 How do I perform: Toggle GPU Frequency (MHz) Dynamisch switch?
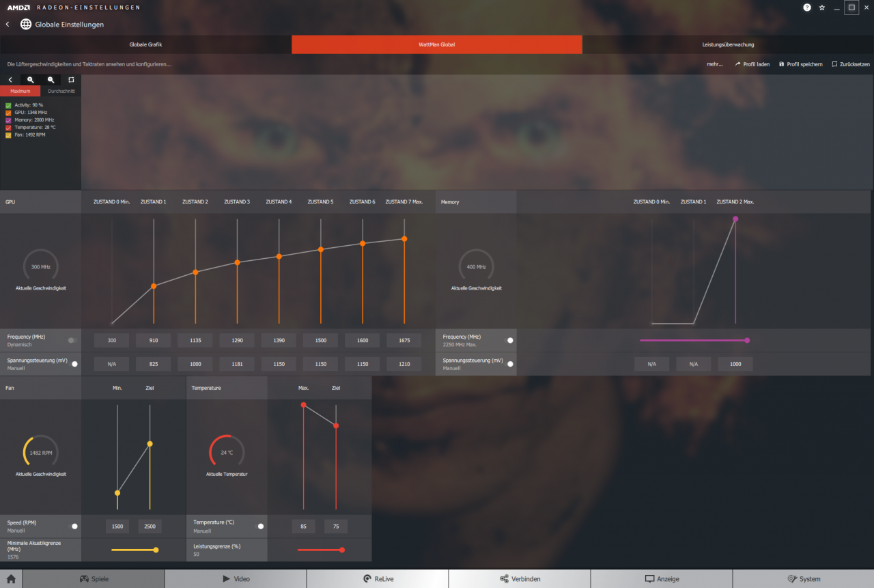[72, 340]
